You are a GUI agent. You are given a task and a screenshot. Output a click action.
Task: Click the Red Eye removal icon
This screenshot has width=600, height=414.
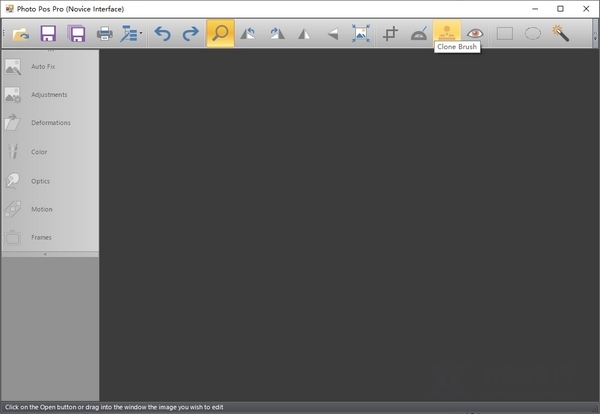tap(475, 34)
